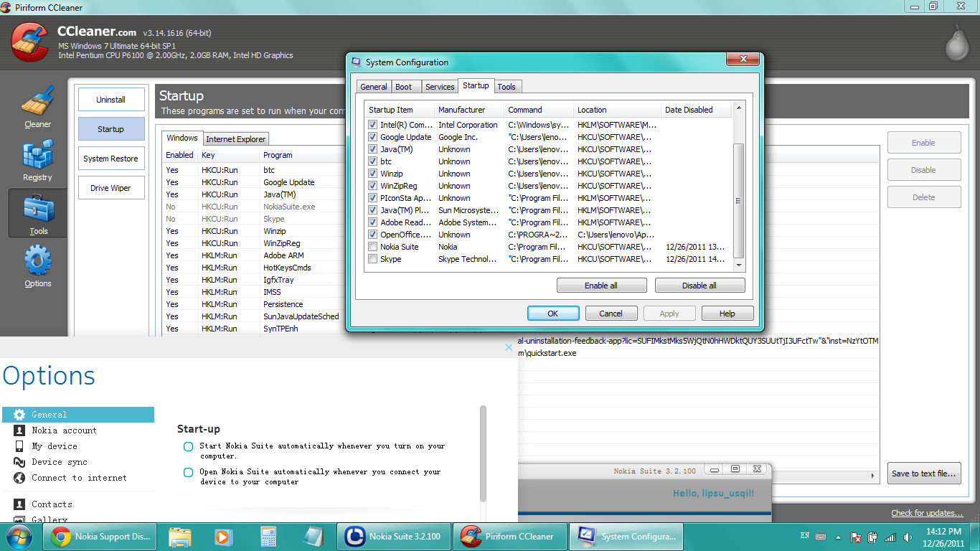Click the Disable all button
This screenshot has height=551, width=980.
(x=699, y=286)
